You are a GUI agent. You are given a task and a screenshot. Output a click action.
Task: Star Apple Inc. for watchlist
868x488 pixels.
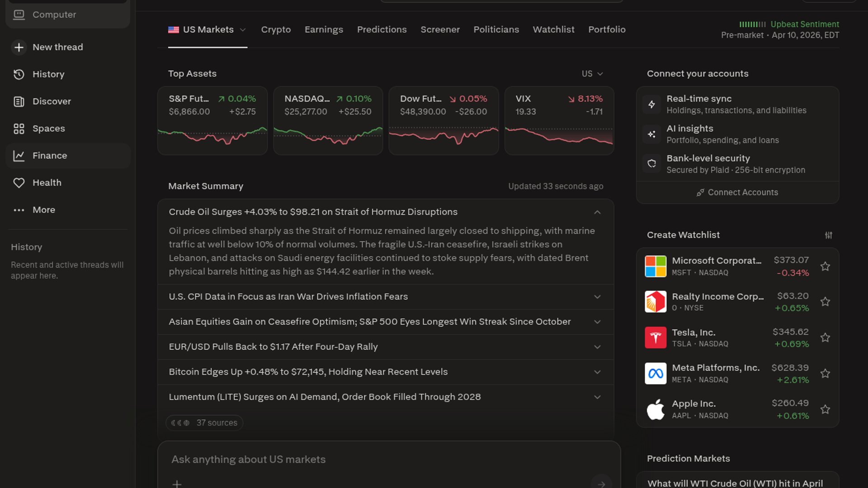(x=825, y=409)
